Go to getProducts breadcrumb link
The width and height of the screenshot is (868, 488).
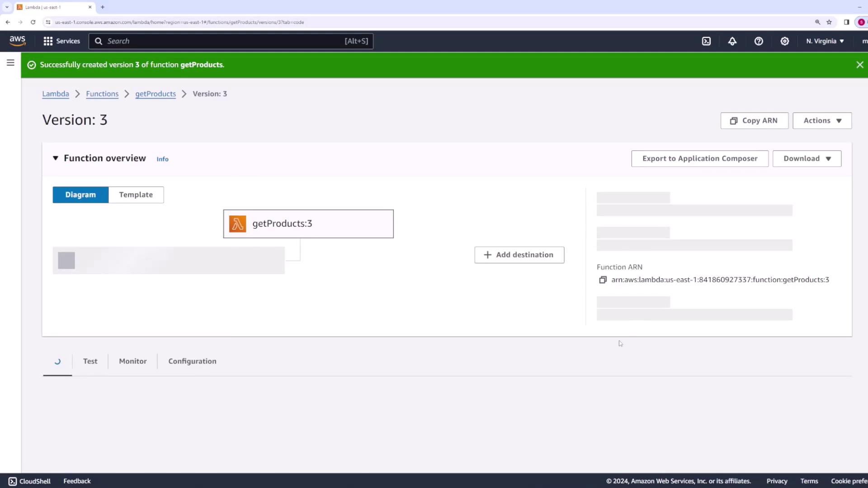156,94
